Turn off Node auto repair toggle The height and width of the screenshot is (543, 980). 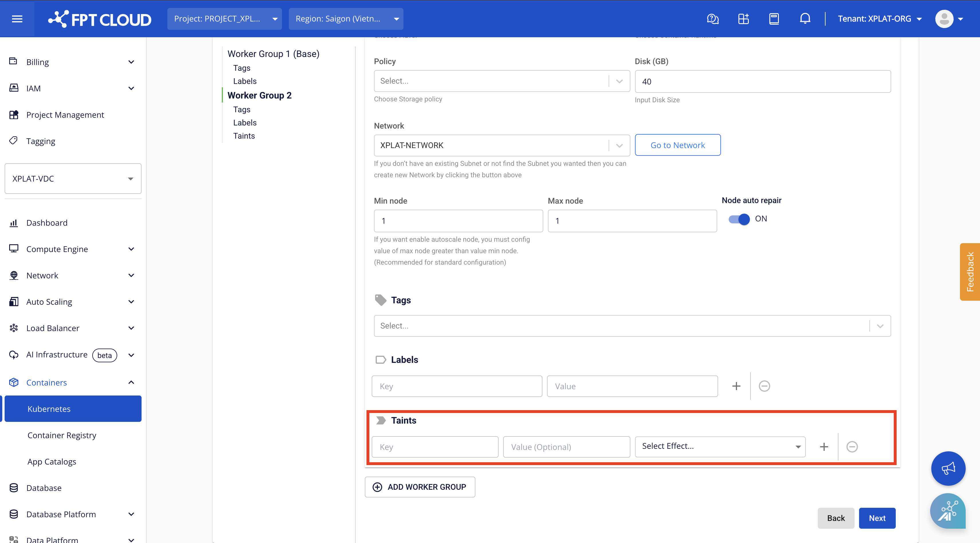pos(739,219)
